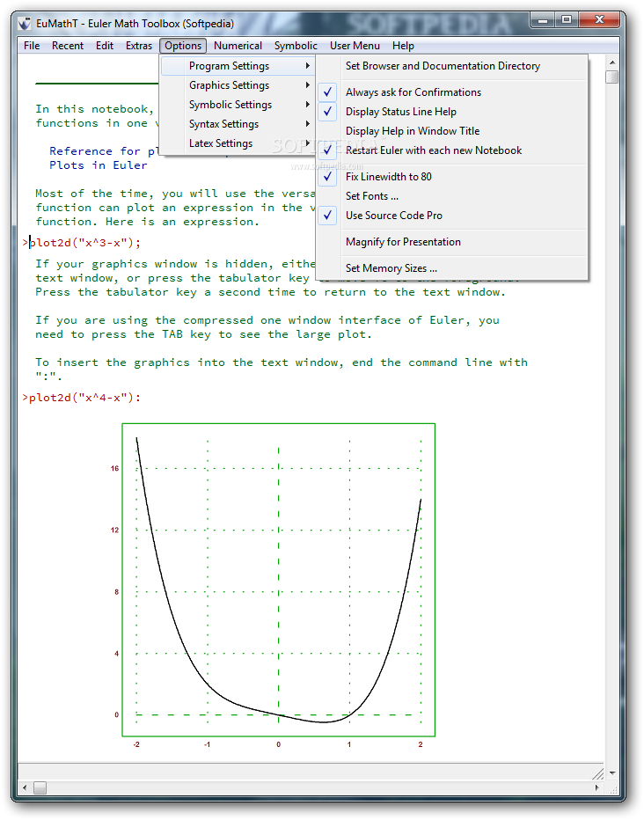Close the EuMathT window

pyautogui.click(x=599, y=20)
